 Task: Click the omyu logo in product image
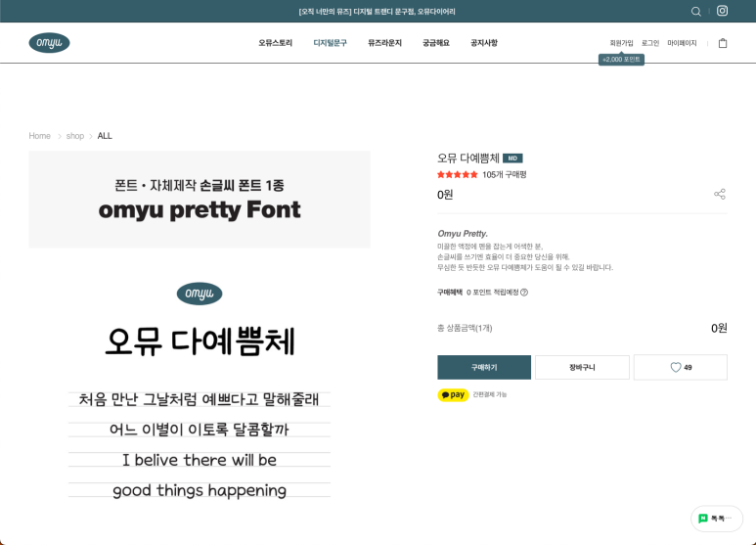click(200, 294)
